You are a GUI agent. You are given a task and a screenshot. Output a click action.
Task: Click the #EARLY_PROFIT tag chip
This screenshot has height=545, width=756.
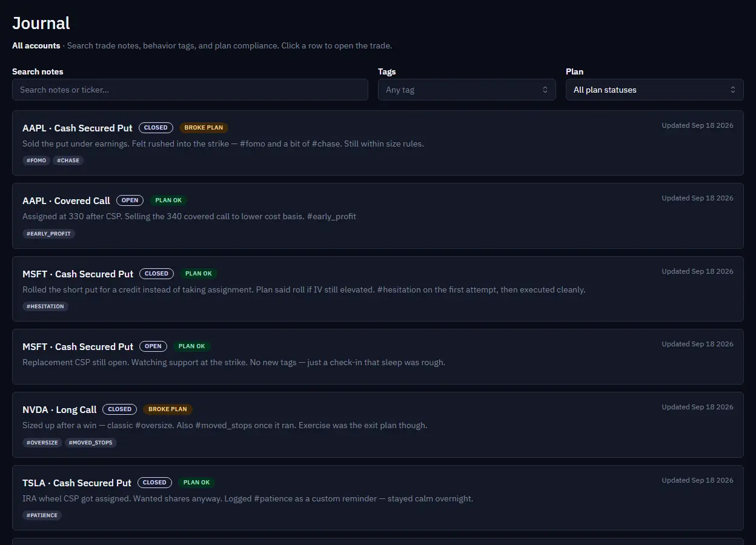48,234
